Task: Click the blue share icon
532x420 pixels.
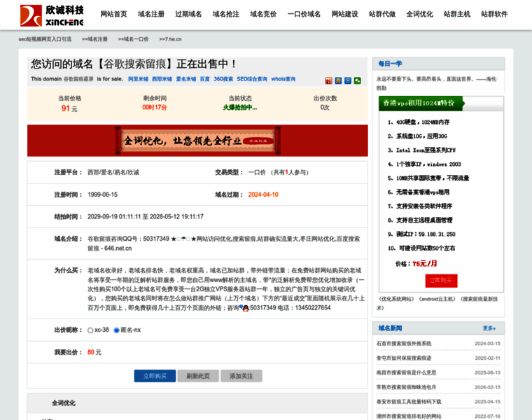Action: [348, 80]
